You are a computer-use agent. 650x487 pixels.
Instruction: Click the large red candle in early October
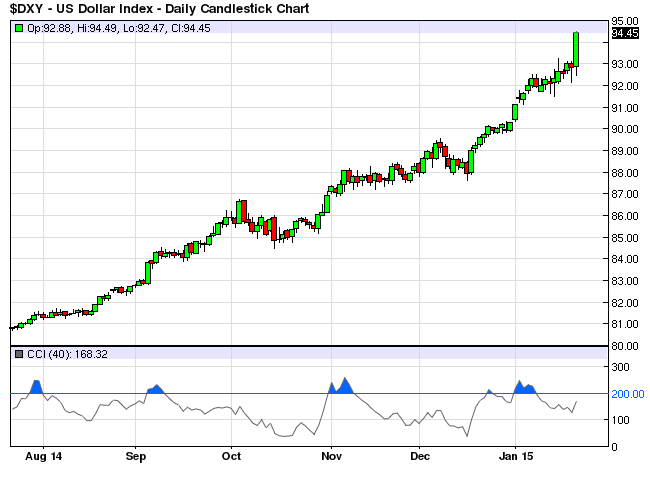pyautogui.click(x=244, y=211)
